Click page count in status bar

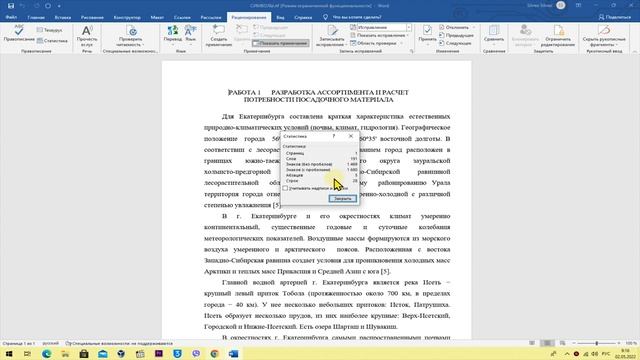[18, 343]
